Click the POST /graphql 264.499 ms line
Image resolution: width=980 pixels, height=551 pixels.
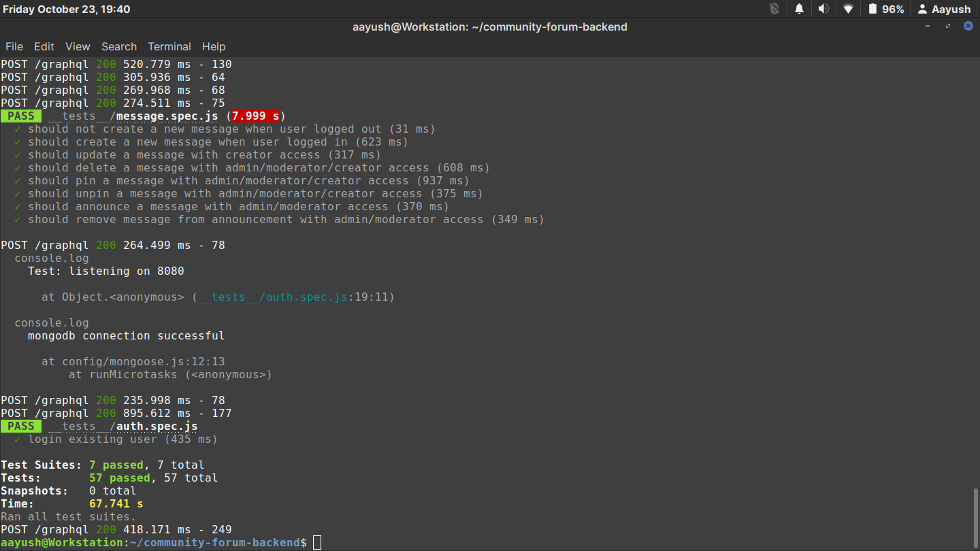[113, 246]
